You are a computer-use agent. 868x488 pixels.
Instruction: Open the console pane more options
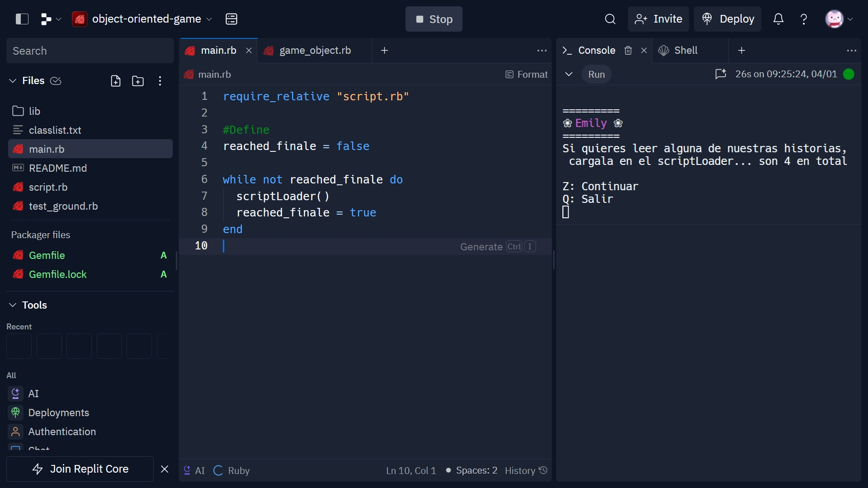pos(852,51)
